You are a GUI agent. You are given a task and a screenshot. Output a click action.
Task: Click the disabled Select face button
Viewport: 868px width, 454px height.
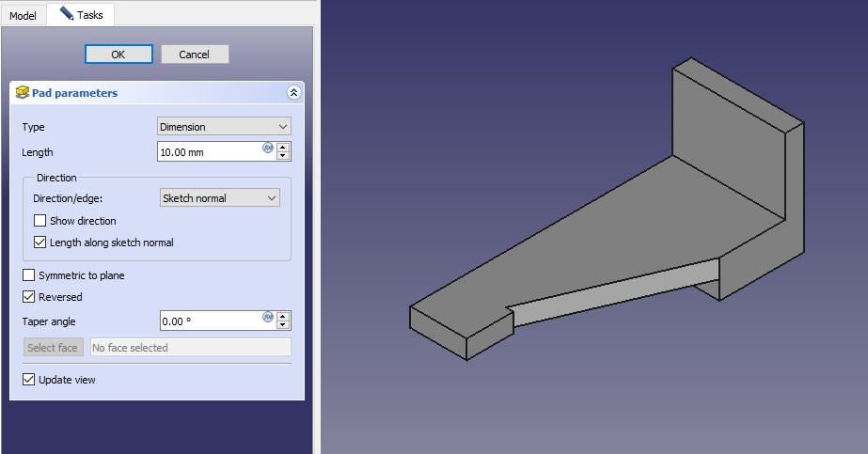(x=54, y=347)
